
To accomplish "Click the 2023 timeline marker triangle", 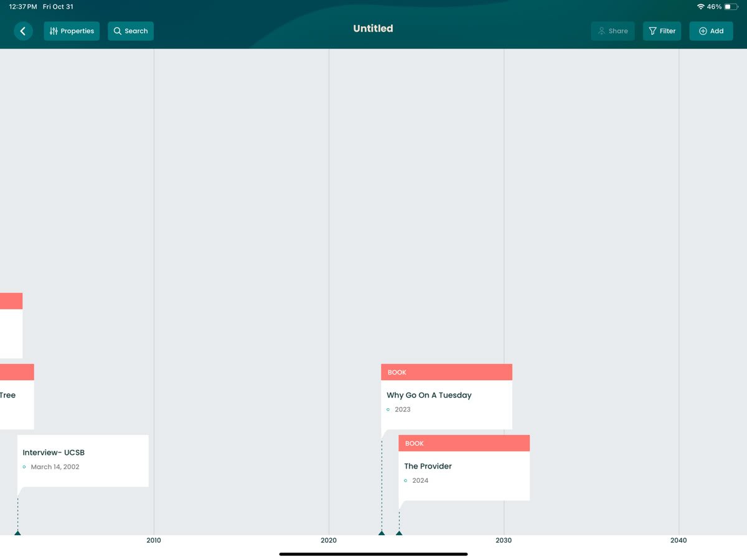I will pyautogui.click(x=382, y=533).
